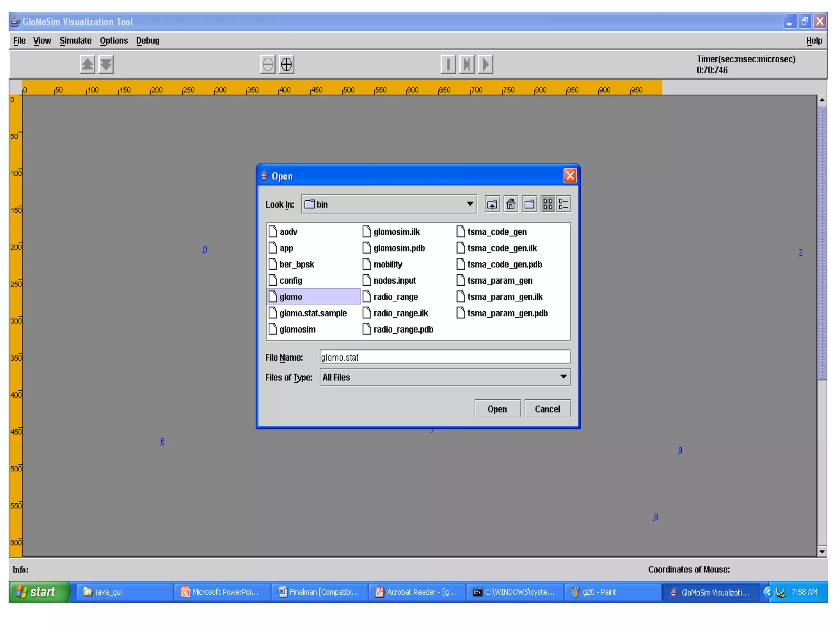840x630 pixels.
Task: Expand the Look In folder dropdown
Action: (x=470, y=204)
